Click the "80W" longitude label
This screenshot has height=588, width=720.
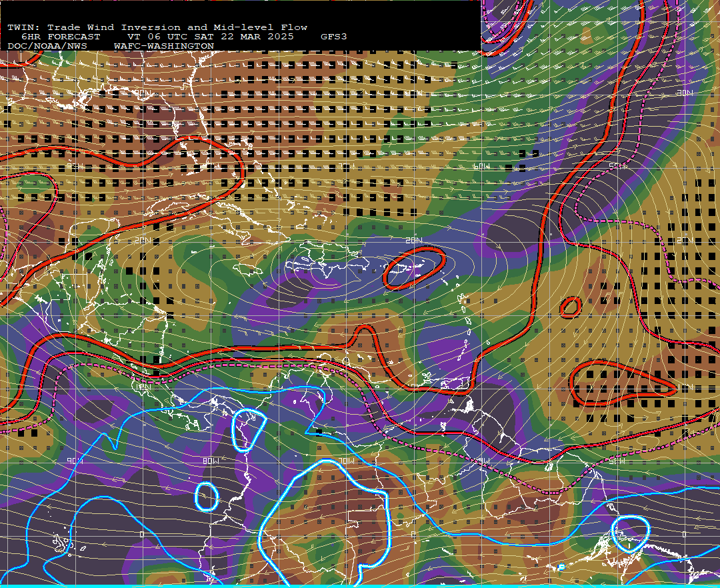tap(211, 461)
